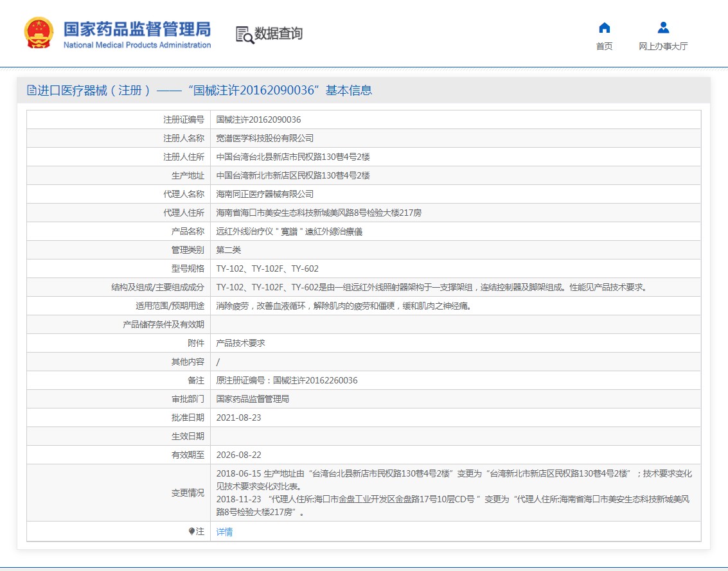
Task: Click the remark with 国械注许20162260036
Action: pyautogui.click(x=287, y=380)
